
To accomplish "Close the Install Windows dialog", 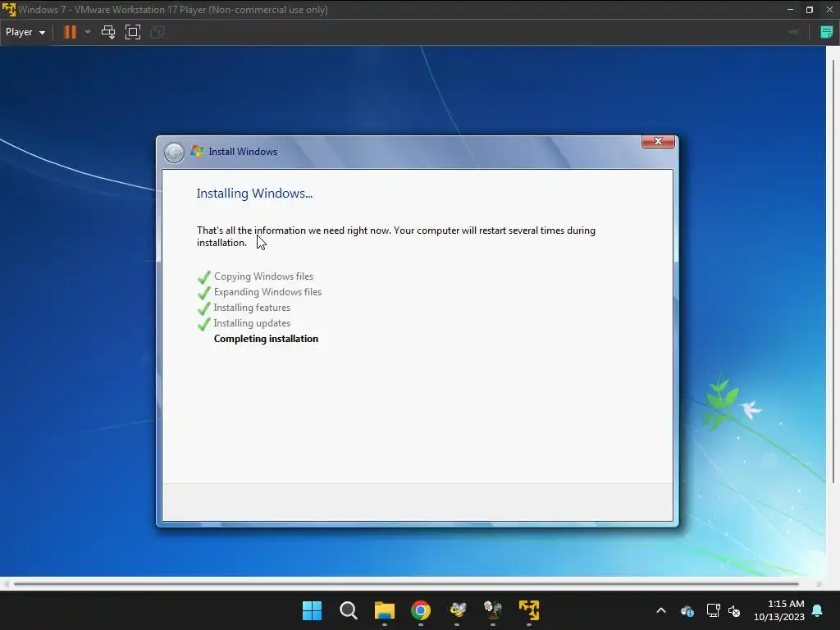I will pos(658,141).
